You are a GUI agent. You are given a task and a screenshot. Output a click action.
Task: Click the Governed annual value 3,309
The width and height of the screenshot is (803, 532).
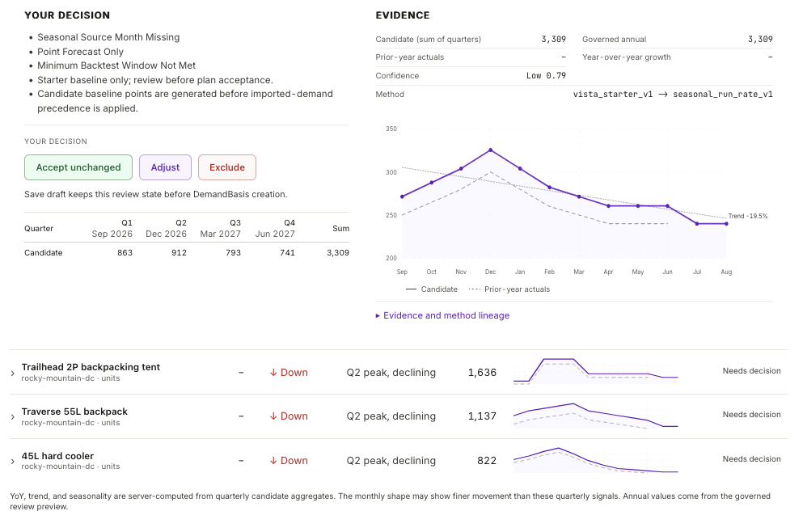[x=760, y=40]
